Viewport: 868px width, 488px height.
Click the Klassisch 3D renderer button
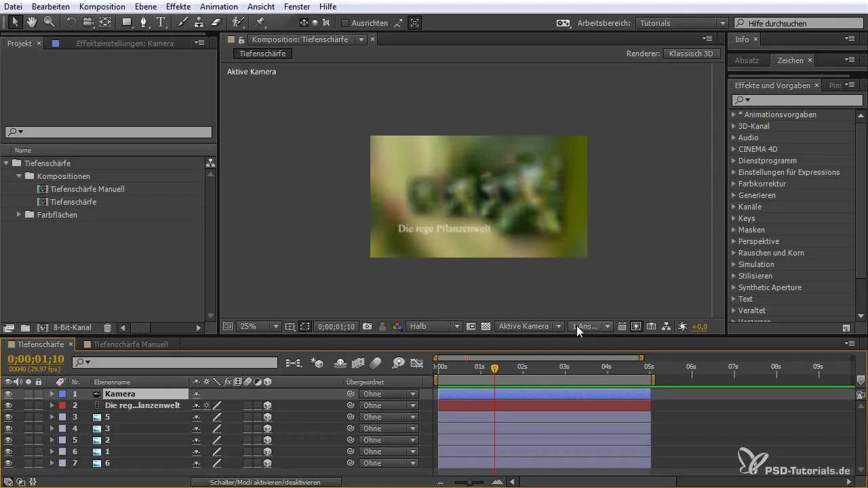pos(691,54)
